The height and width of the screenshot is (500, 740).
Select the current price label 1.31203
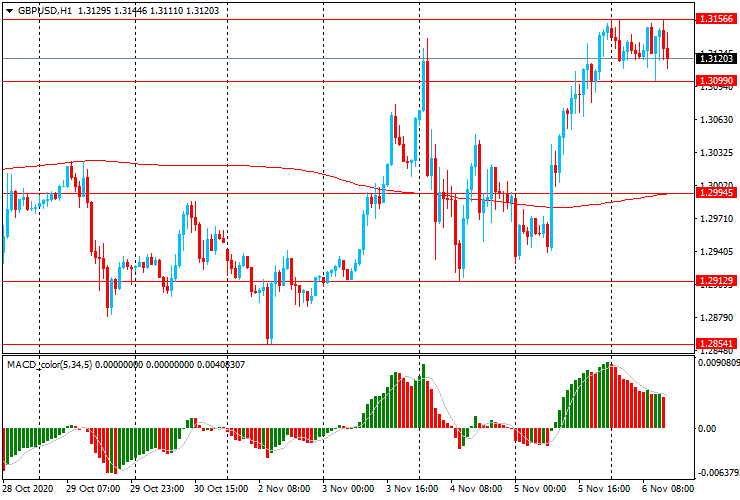pos(716,59)
